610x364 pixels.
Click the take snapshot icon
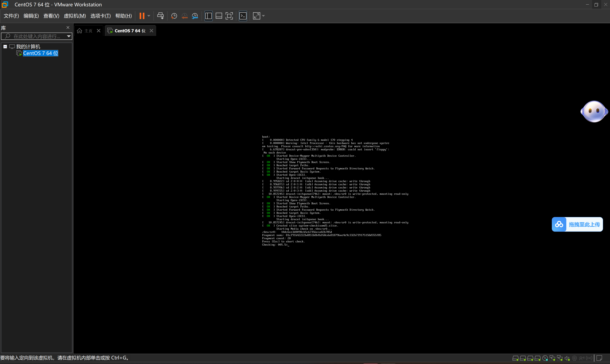click(174, 16)
